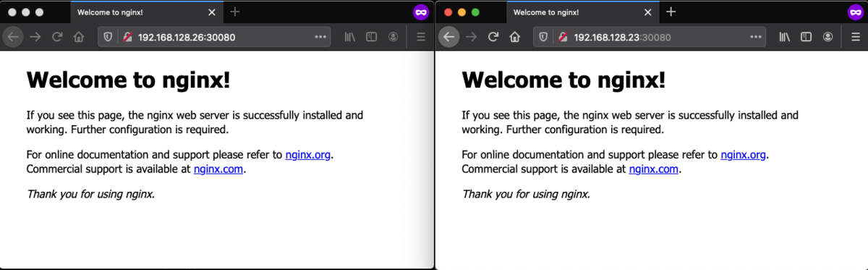Click Forward arrow in right Firefox window
The height and width of the screenshot is (270, 868).
click(x=471, y=37)
